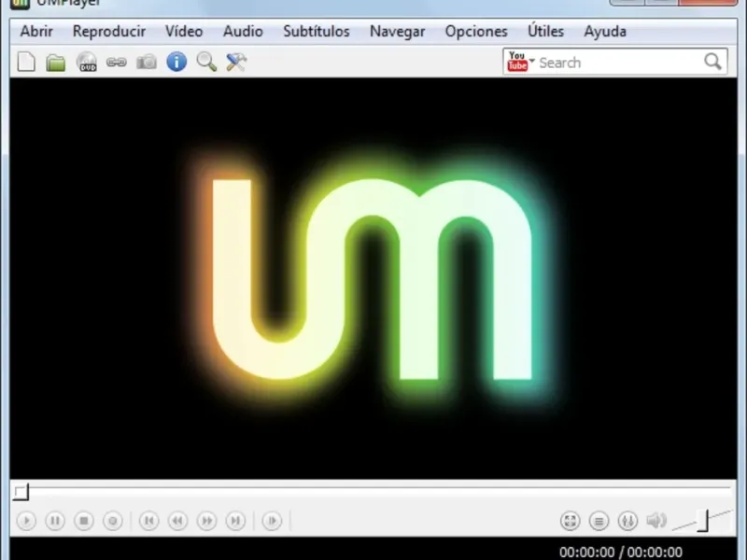Open the Navegar menu
Screen dimensions: 747x560
(398, 32)
